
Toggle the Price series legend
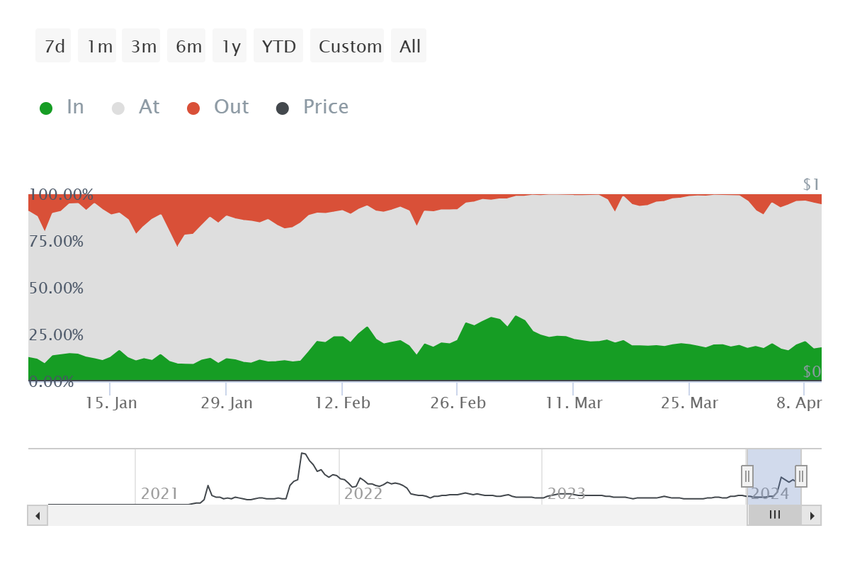pyautogui.click(x=312, y=107)
